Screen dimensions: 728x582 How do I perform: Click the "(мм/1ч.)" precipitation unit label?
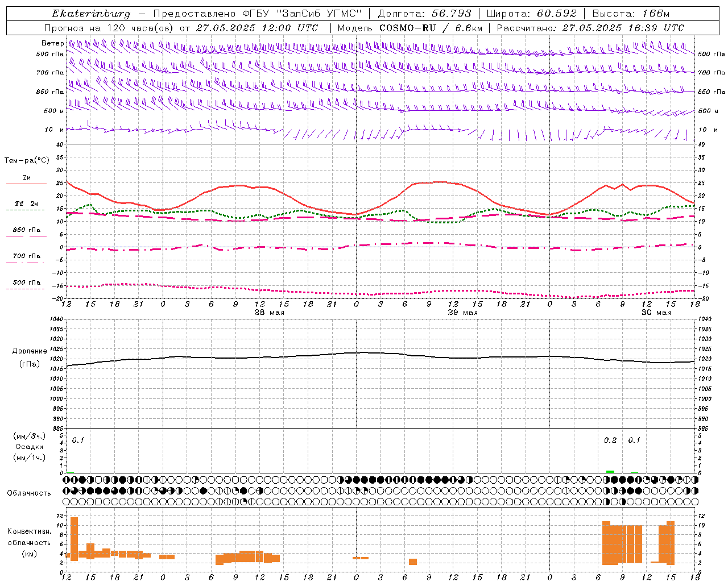click(30, 458)
